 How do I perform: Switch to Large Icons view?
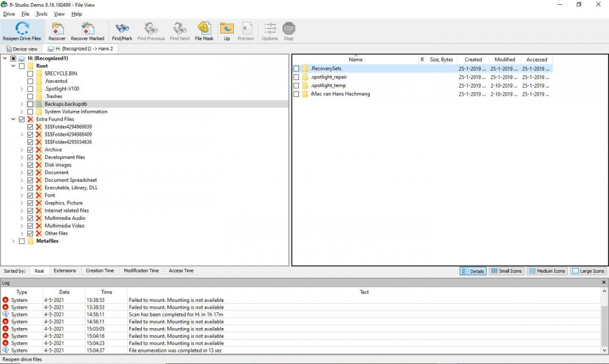588,271
